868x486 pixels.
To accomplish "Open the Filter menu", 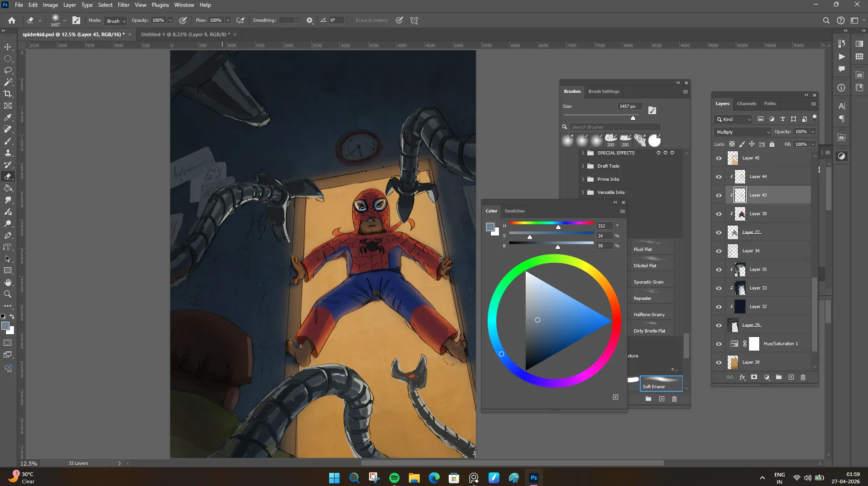I will point(123,5).
